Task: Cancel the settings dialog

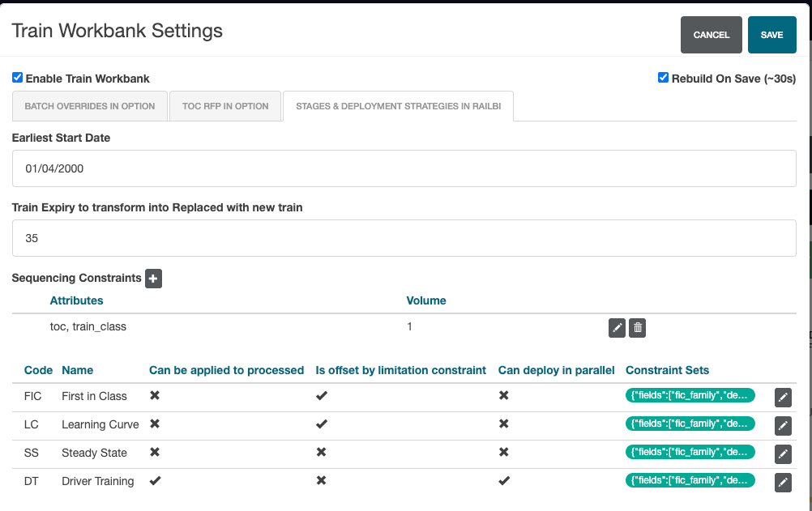Action: (x=711, y=35)
